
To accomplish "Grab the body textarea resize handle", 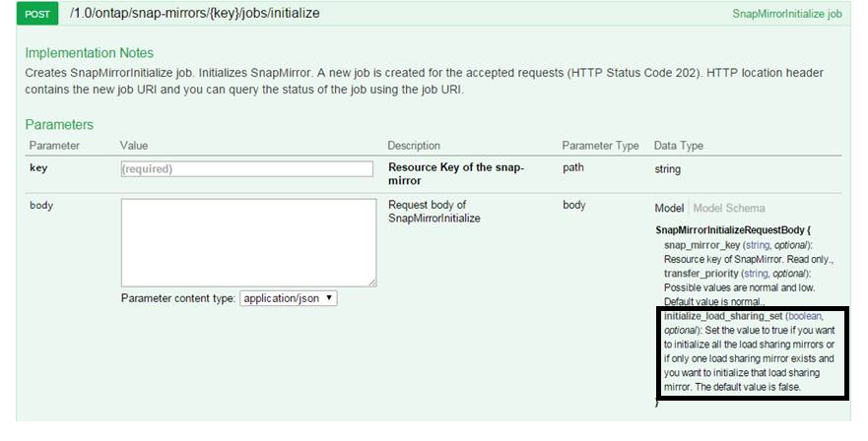I will click(371, 282).
